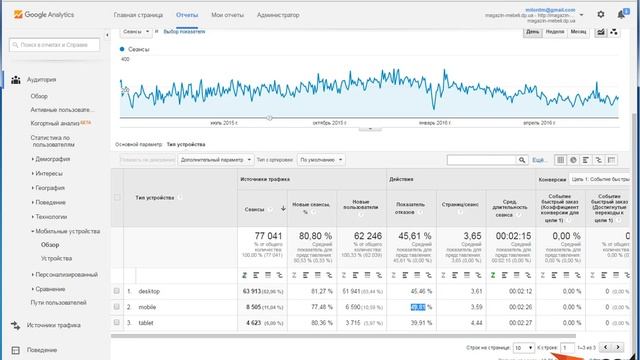Open Устройства report in sidebar
This screenshot has width=640, height=360.
[x=56, y=259]
